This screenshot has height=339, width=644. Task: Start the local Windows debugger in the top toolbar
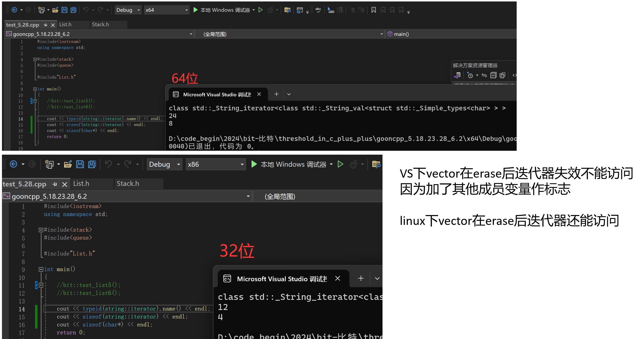[x=196, y=10]
